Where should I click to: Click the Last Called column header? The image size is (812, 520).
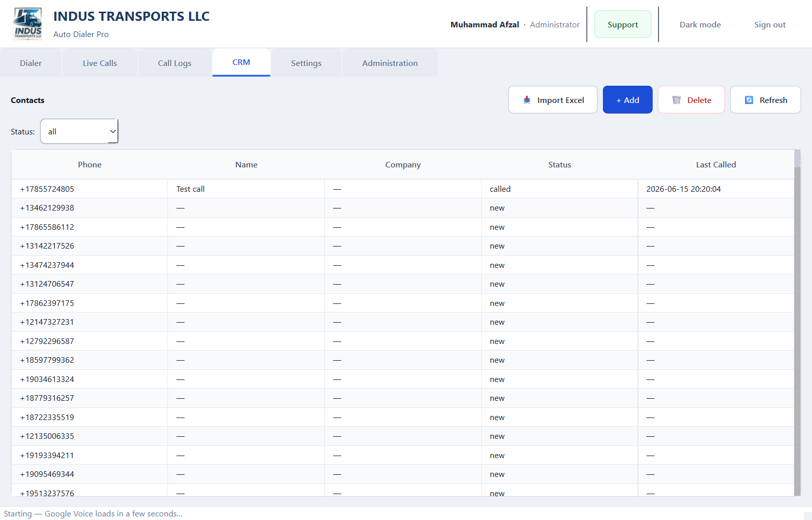click(x=716, y=164)
